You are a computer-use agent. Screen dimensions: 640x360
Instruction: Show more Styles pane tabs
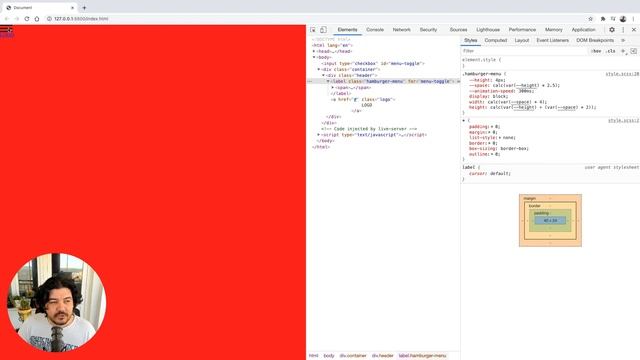point(623,40)
